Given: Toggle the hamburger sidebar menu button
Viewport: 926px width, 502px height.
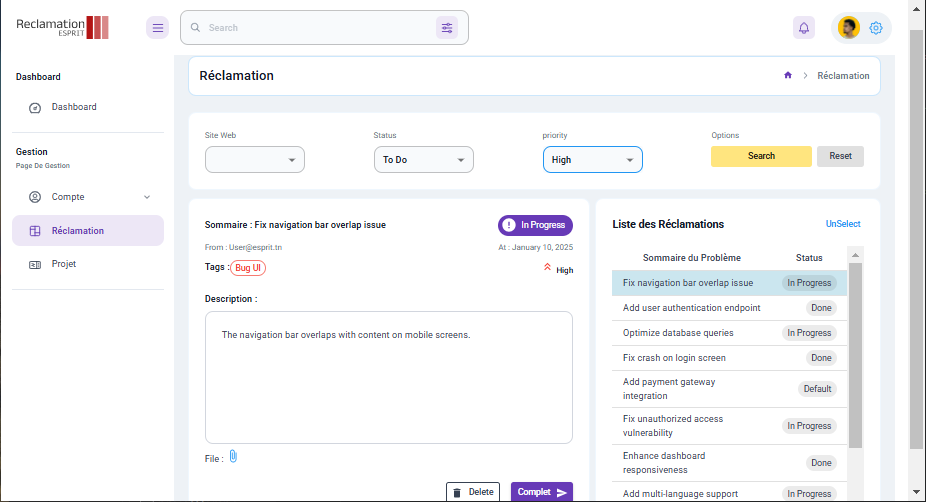Looking at the screenshot, I should [158, 28].
